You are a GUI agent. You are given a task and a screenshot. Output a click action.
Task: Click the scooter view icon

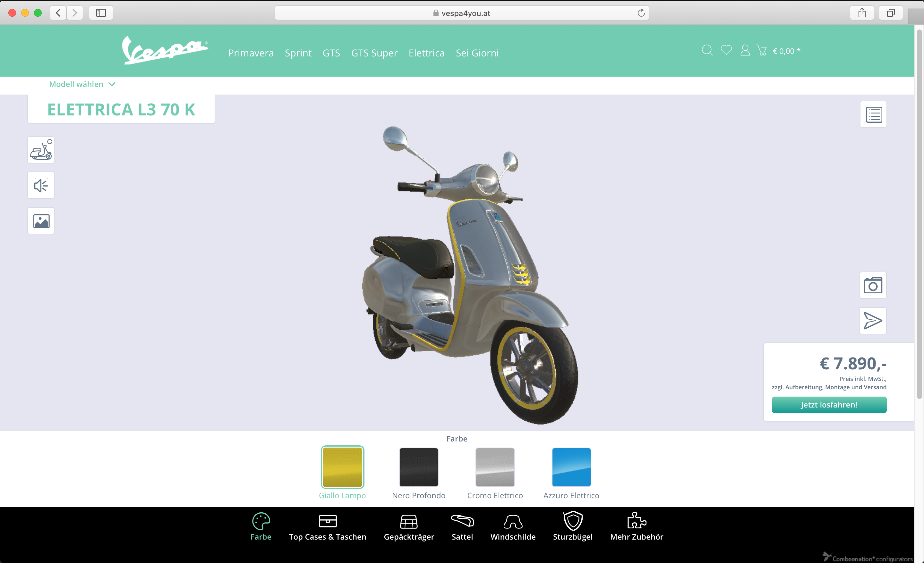click(x=41, y=150)
